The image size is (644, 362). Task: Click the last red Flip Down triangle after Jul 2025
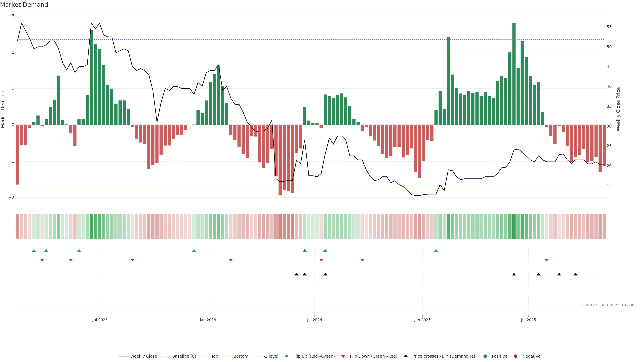point(547,260)
